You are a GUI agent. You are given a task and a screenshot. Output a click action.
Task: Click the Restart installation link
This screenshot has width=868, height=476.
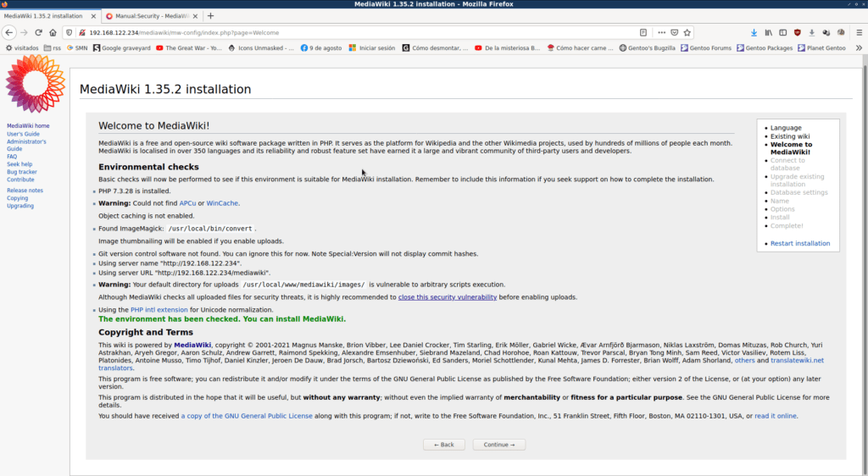pos(800,243)
